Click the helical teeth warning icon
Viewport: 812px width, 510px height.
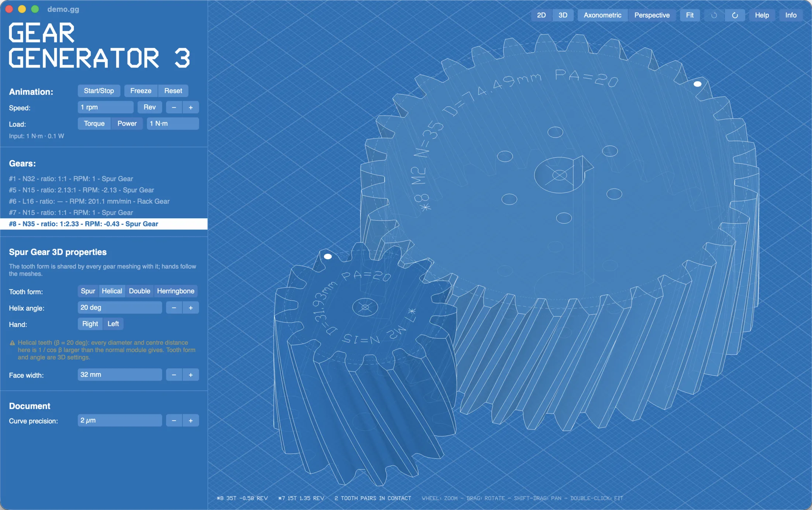[12, 343]
